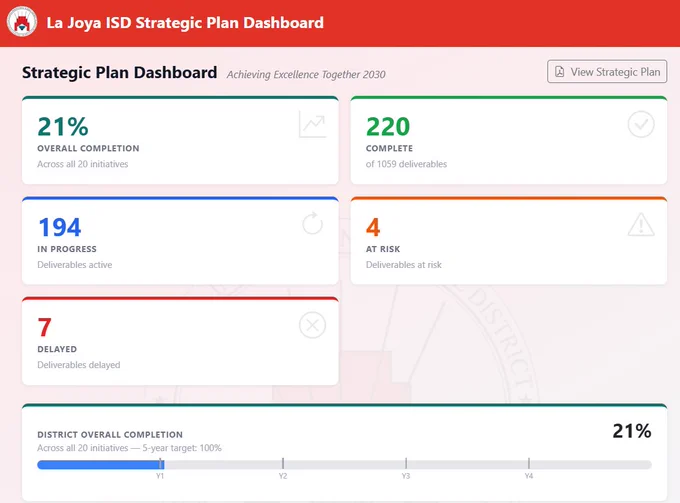
Task: Click the PDF document icon in View Strategic Plan
Action: tap(559, 72)
